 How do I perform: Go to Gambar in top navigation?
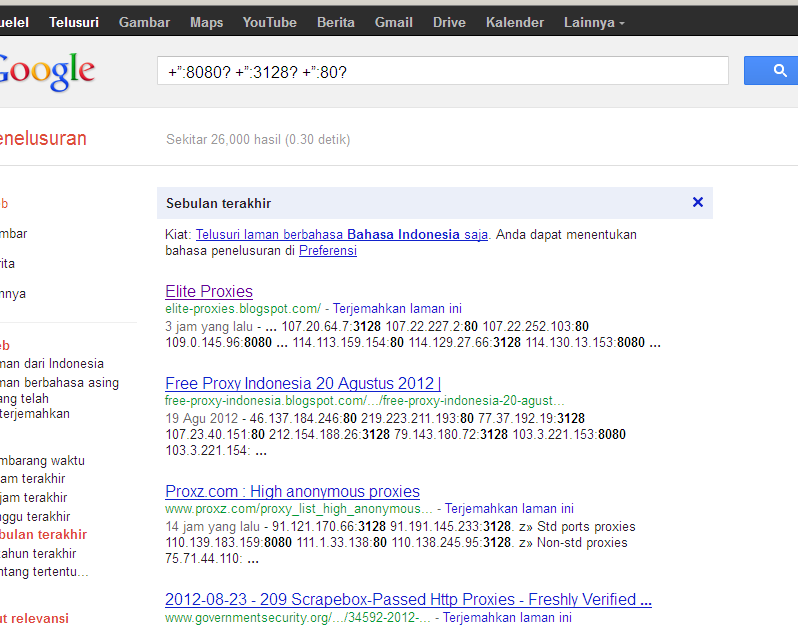[x=144, y=22]
